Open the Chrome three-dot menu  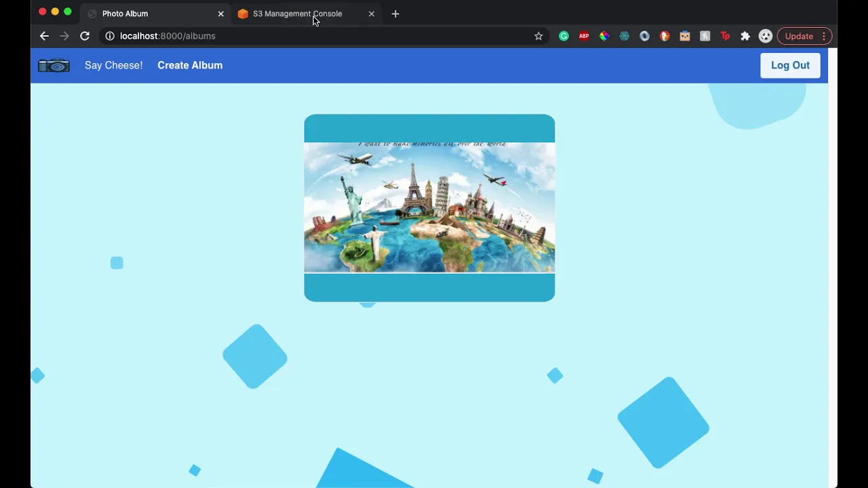(x=824, y=36)
